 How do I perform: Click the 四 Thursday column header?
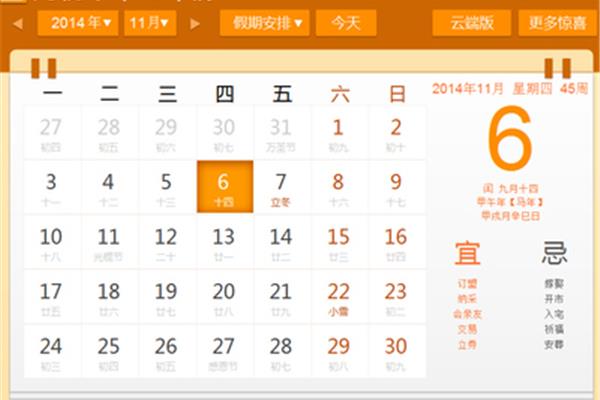point(225,94)
